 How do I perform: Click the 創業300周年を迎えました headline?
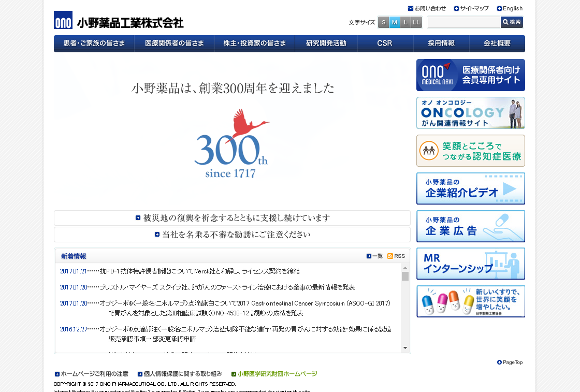233,88
